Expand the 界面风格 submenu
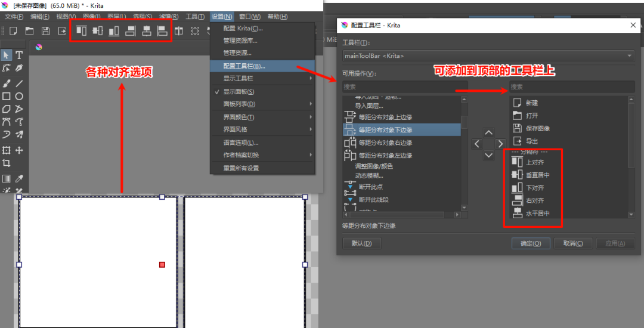 (x=262, y=129)
